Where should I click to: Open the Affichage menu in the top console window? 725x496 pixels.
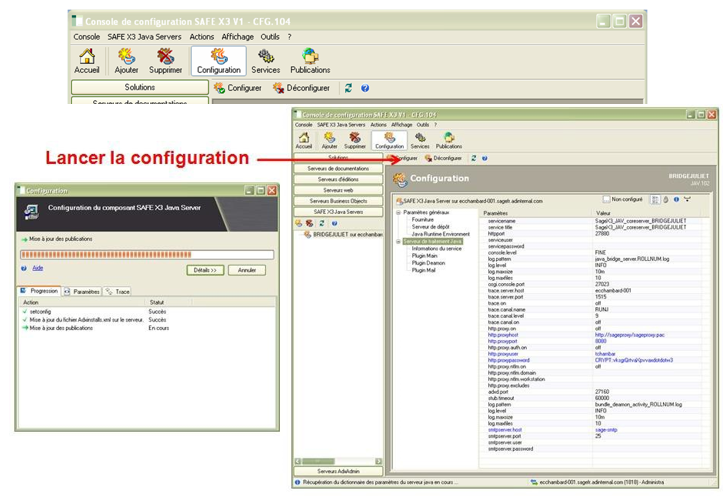point(237,37)
